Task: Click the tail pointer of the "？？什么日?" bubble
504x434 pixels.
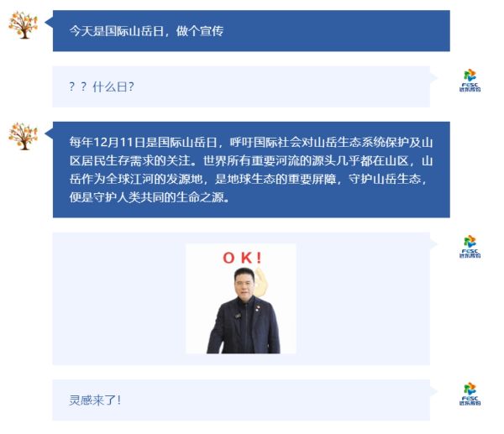Action: pyautogui.click(x=433, y=78)
